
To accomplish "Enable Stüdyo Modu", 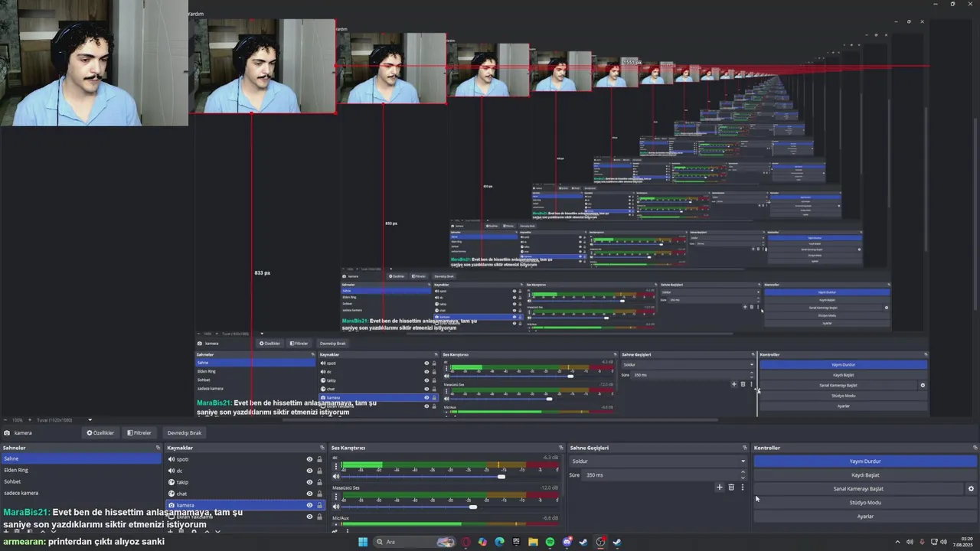I will 865,503.
